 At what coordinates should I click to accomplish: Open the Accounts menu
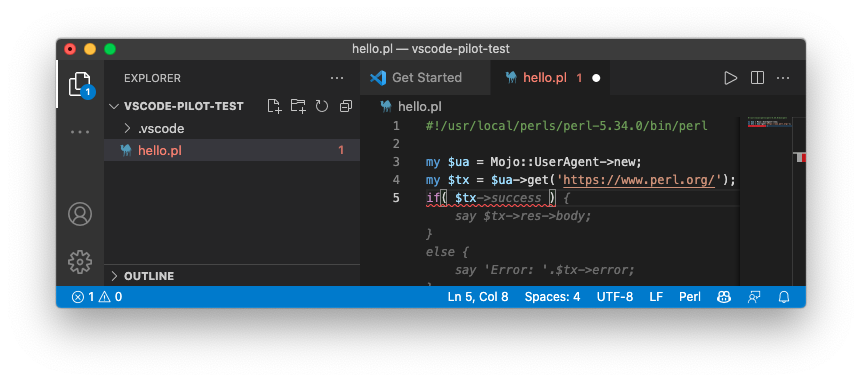click(80, 214)
